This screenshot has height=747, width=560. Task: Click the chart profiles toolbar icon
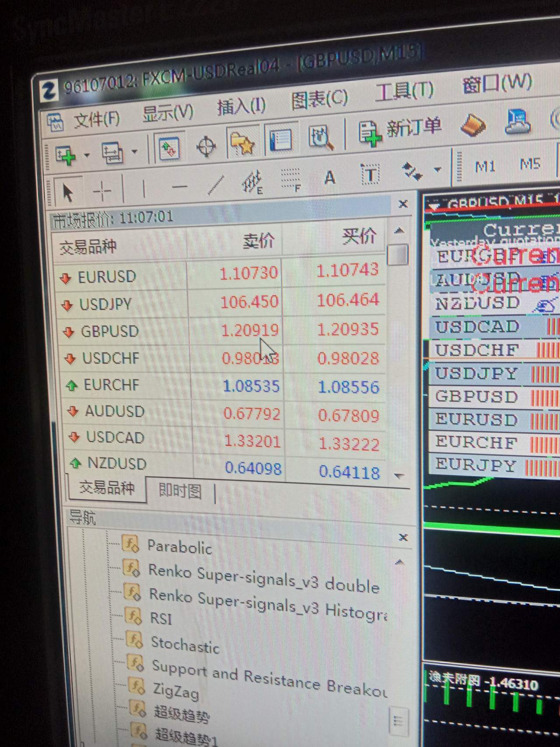tap(112, 153)
